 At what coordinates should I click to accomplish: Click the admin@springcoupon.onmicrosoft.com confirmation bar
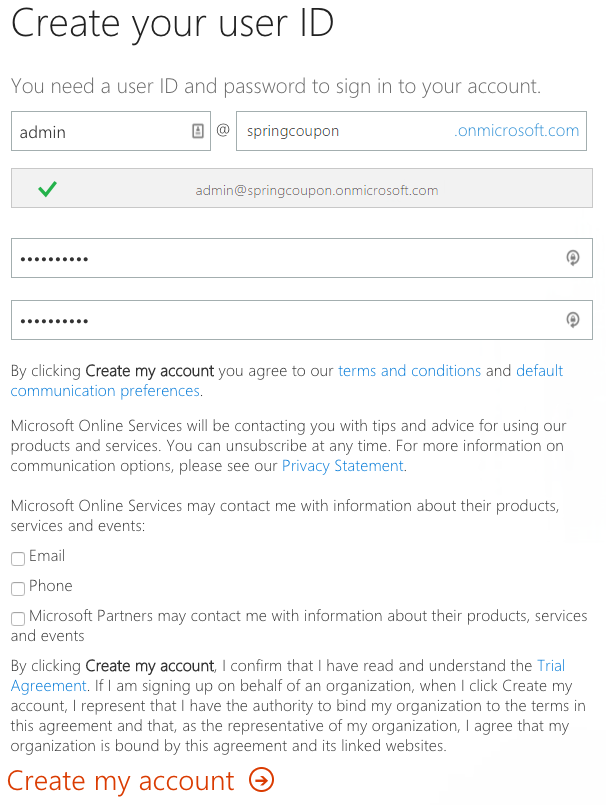point(302,188)
